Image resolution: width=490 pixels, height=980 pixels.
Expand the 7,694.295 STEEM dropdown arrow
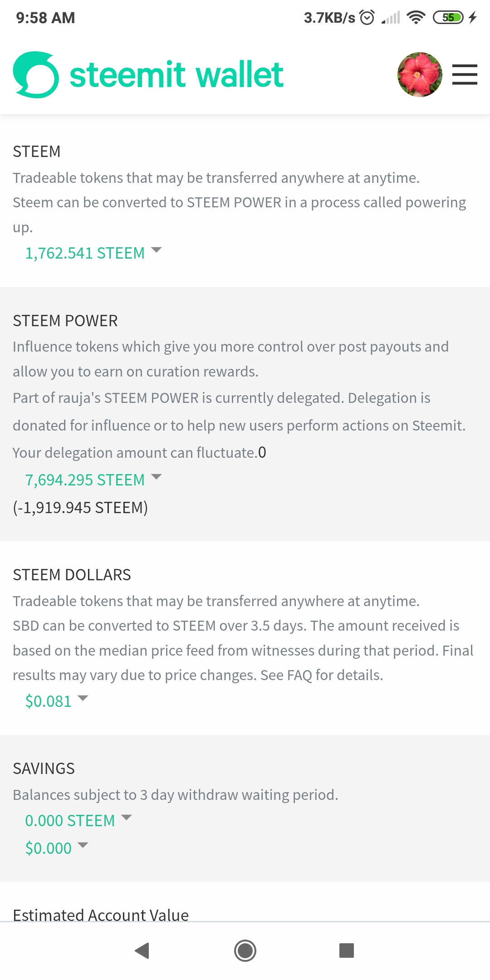point(157,477)
